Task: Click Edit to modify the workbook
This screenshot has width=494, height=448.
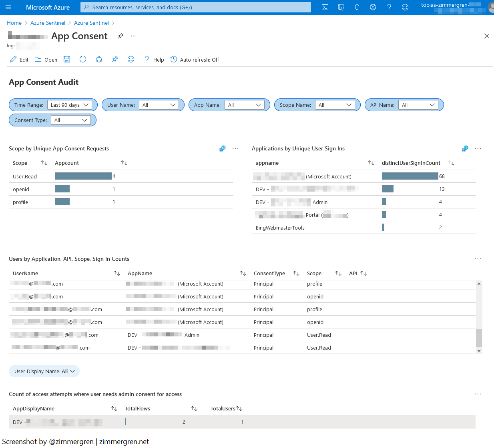Action: point(18,59)
